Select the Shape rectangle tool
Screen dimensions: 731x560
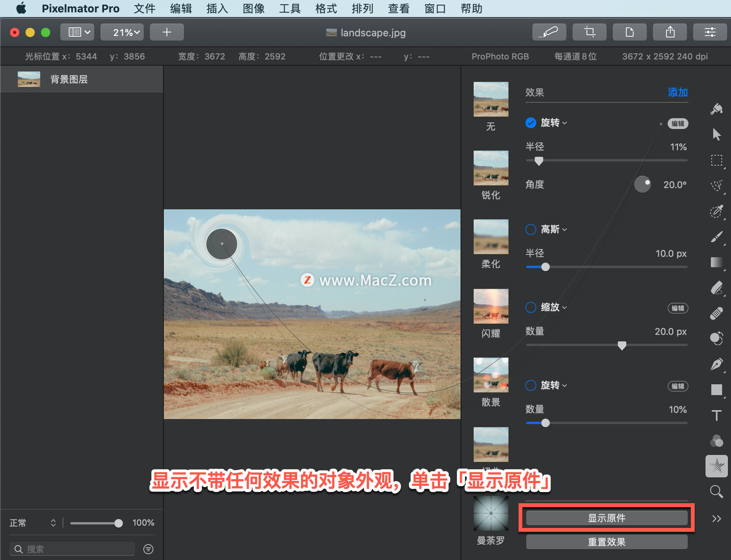(716, 390)
